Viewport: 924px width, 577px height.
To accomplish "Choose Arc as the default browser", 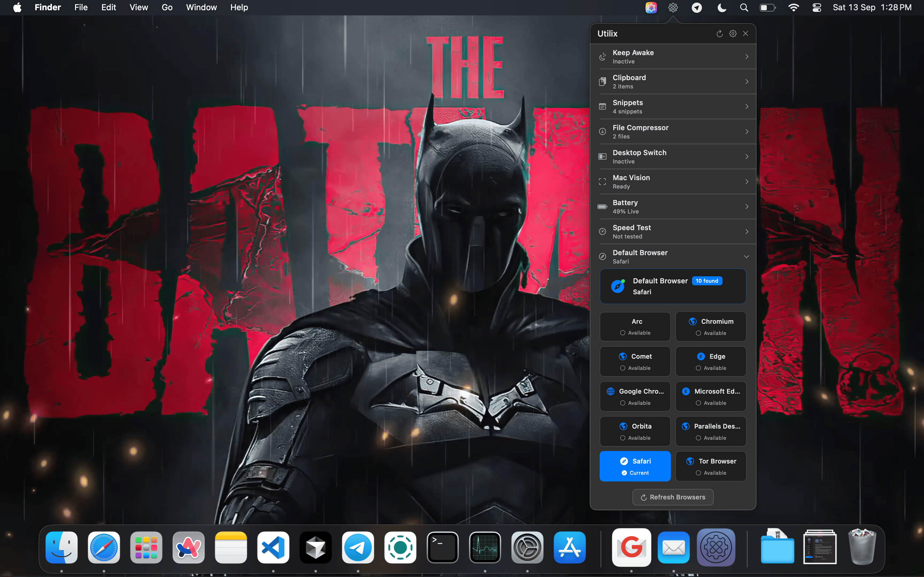I will (635, 327).
